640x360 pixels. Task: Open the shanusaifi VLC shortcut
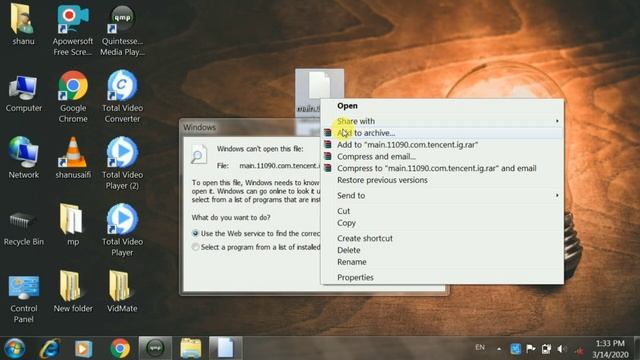73,158
